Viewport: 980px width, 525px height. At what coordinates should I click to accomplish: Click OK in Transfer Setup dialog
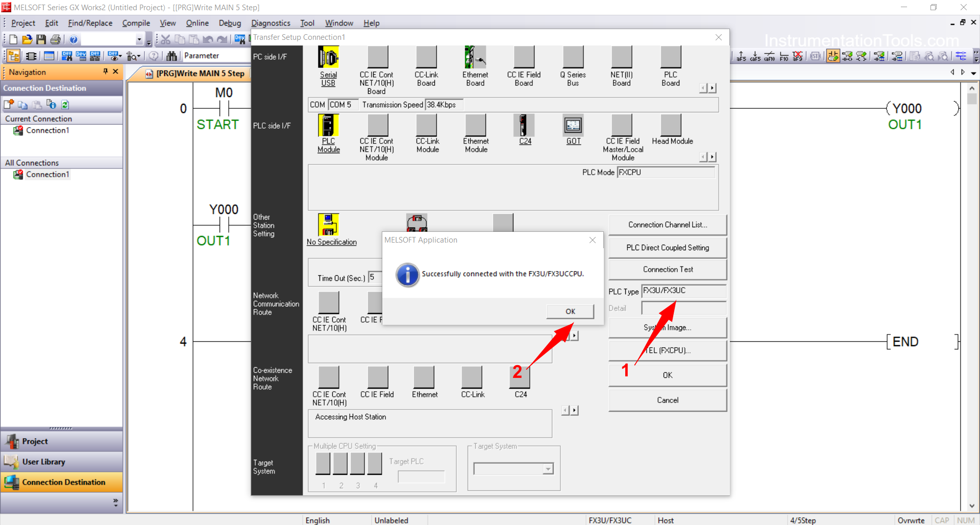click(668, 375)
